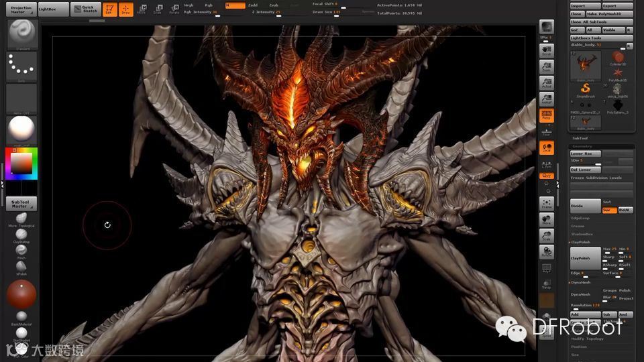Screen dimensions: 644x362
Task: Toggle Xyz rotation mode
Action: click(x=546, y=176)
